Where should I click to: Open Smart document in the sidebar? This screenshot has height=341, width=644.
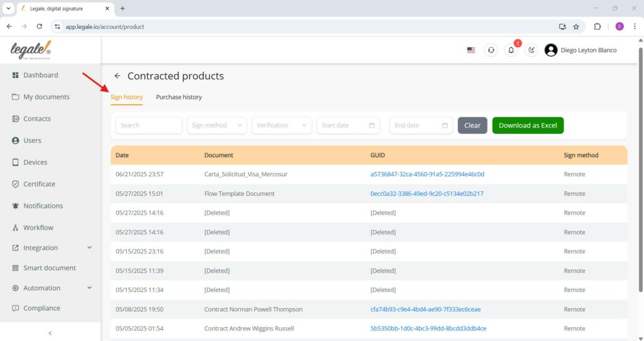[x=43, y=268]
